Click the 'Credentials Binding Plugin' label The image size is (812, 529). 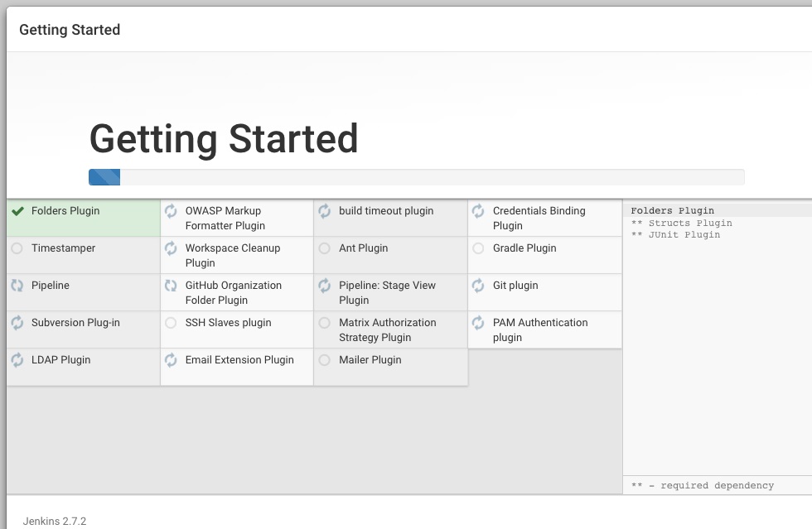[539, 219]
